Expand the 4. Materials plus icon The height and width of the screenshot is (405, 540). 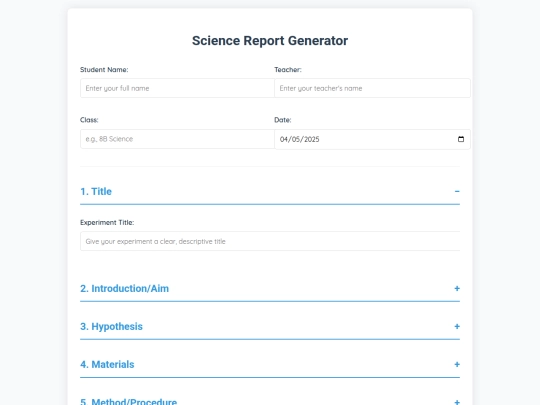click(x=457, y=364)
